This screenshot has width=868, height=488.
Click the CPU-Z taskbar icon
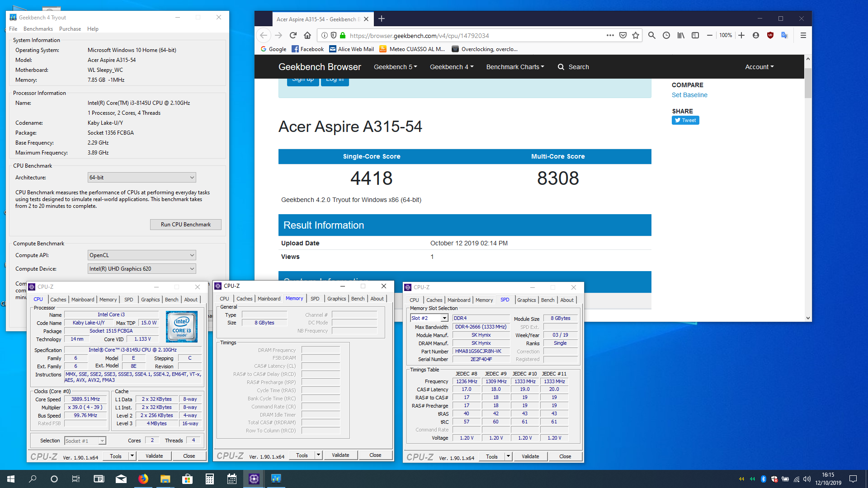point(254,479)
